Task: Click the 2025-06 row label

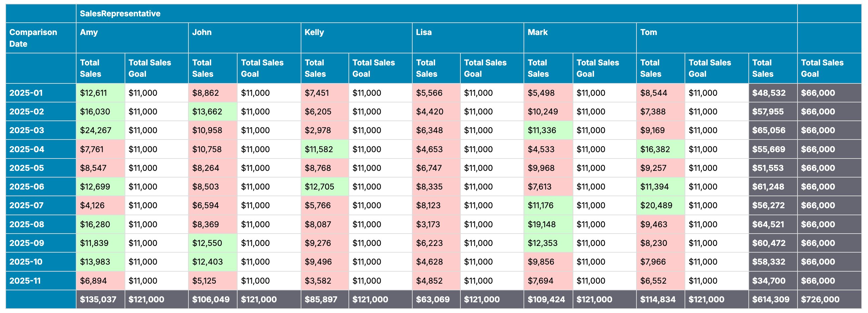Action: point(27,187)
